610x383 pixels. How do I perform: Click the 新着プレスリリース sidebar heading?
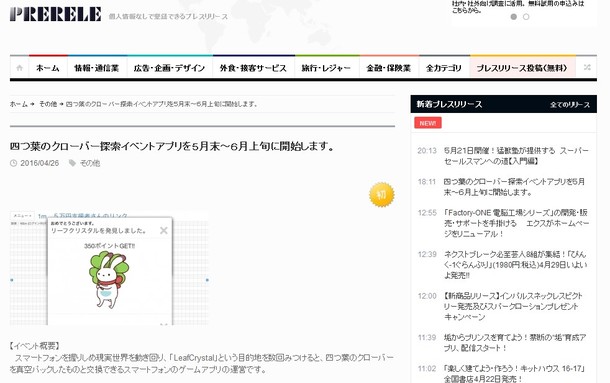449,104
